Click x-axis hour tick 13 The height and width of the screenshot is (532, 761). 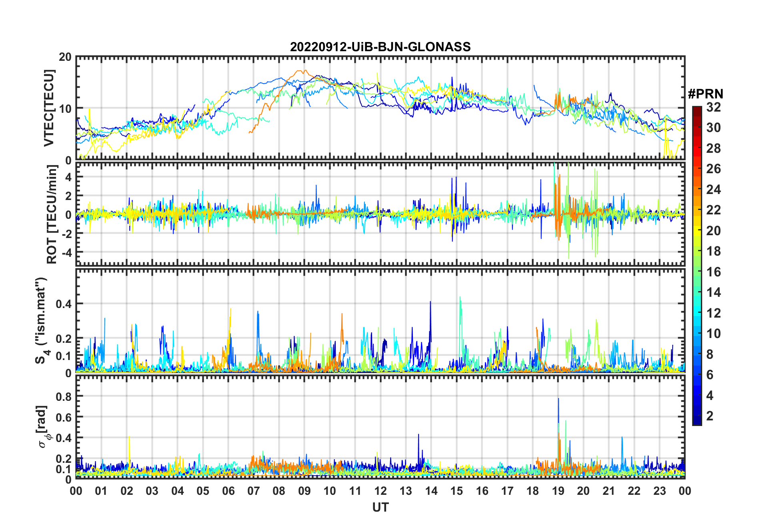(x=406, y=491)
